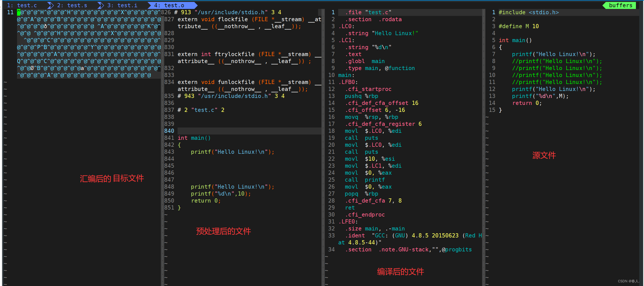
Task: Click the 'printf("%d\n",10);' preprocessed line
Action: click(x=221, y=194)
